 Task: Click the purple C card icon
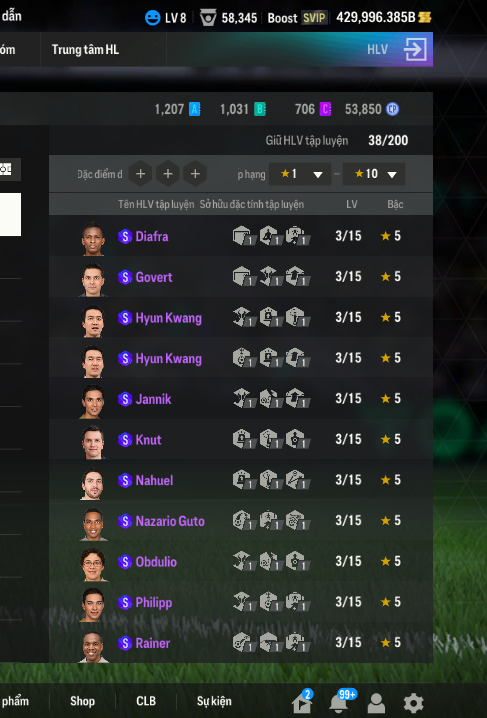coord(325,109)
